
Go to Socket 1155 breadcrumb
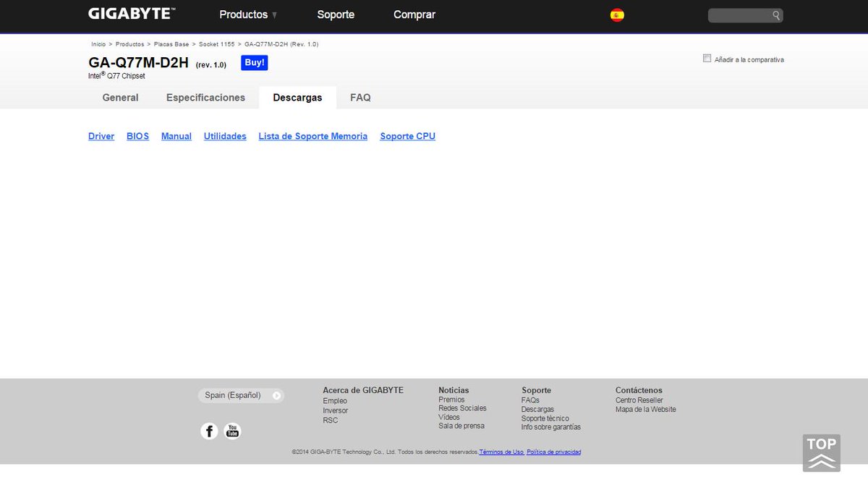tap(217, 44)
